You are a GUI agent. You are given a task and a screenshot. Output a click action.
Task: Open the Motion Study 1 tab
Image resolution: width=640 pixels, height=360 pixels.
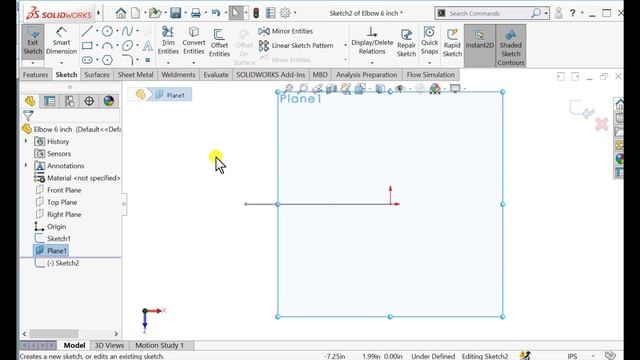(160, 345)
